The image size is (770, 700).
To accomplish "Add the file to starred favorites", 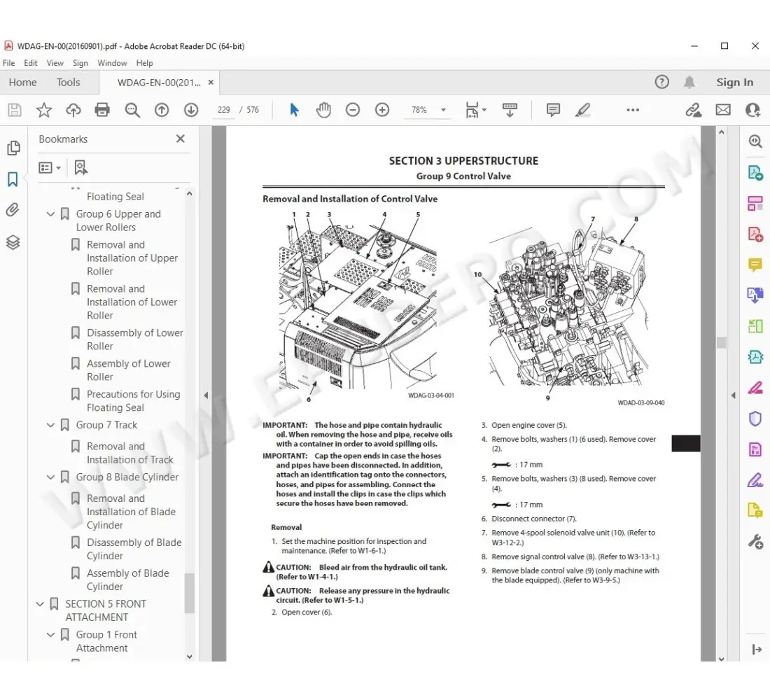I will coord(44,110).
